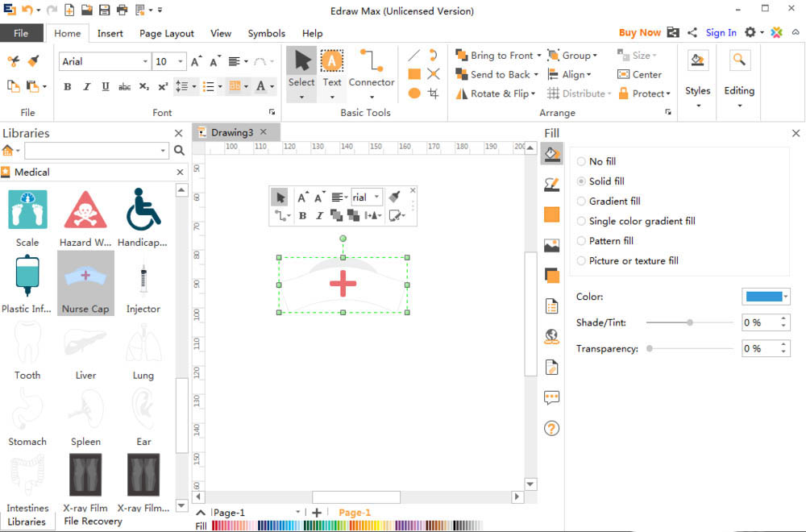Open the Help question mark icon
This screenshot has width=806, height=532.
[552, 428]
